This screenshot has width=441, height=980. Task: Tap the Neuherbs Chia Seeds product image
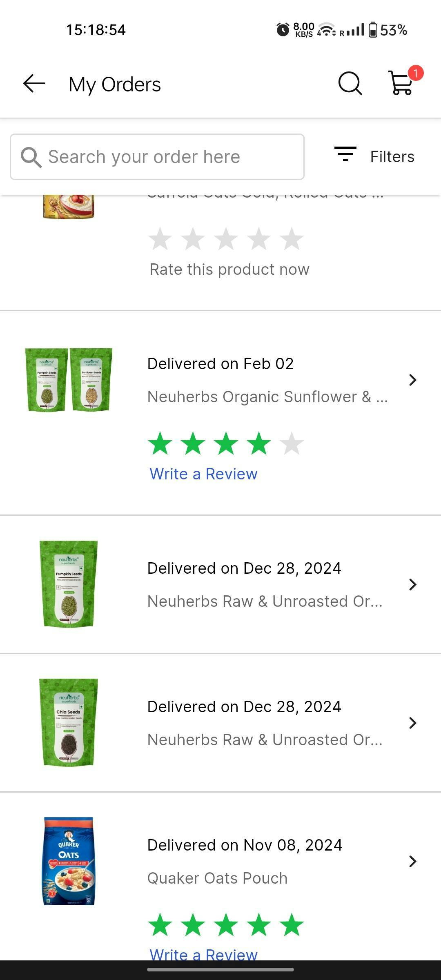[69, 722]
